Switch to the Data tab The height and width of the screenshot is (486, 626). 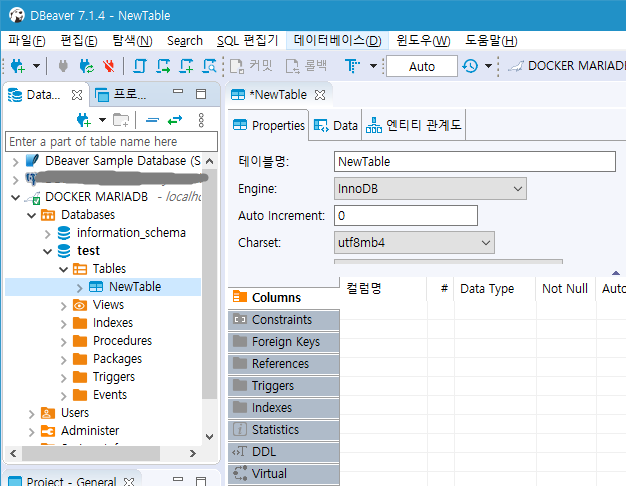(335, 125)
